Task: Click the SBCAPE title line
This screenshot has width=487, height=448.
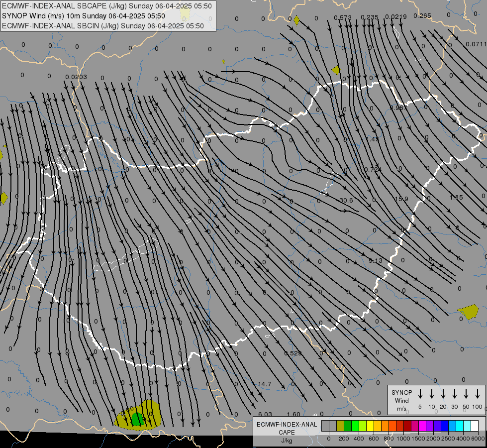Action: 107,6
